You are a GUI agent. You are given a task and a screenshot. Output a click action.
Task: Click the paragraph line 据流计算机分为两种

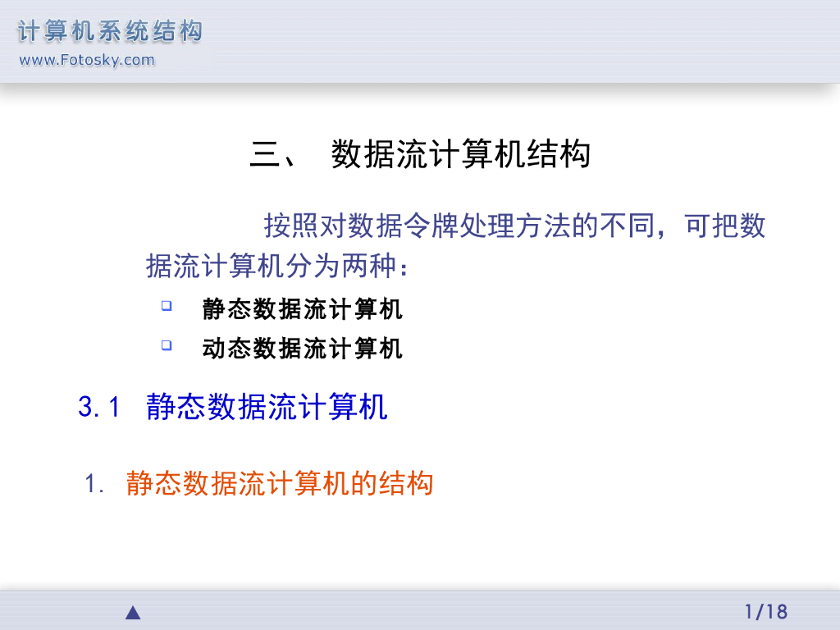click(277, 266)
